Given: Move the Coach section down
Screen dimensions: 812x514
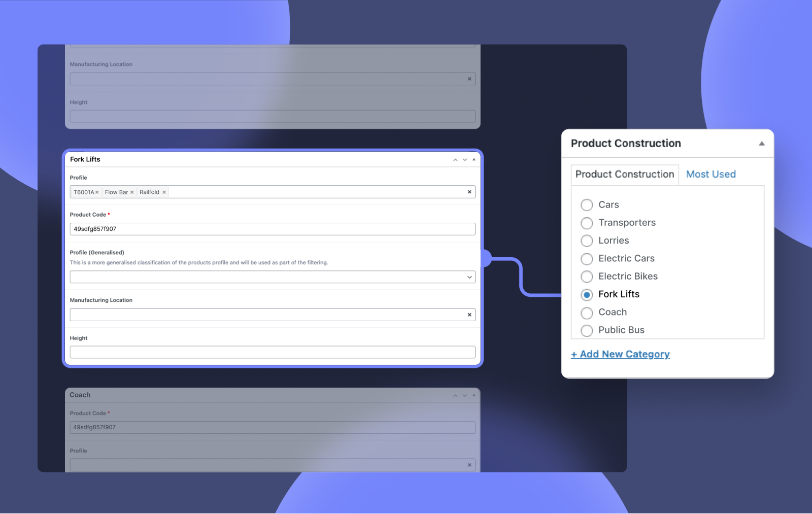Looking at the screenshot, I should pyautogui.click(x=464, y=395).
